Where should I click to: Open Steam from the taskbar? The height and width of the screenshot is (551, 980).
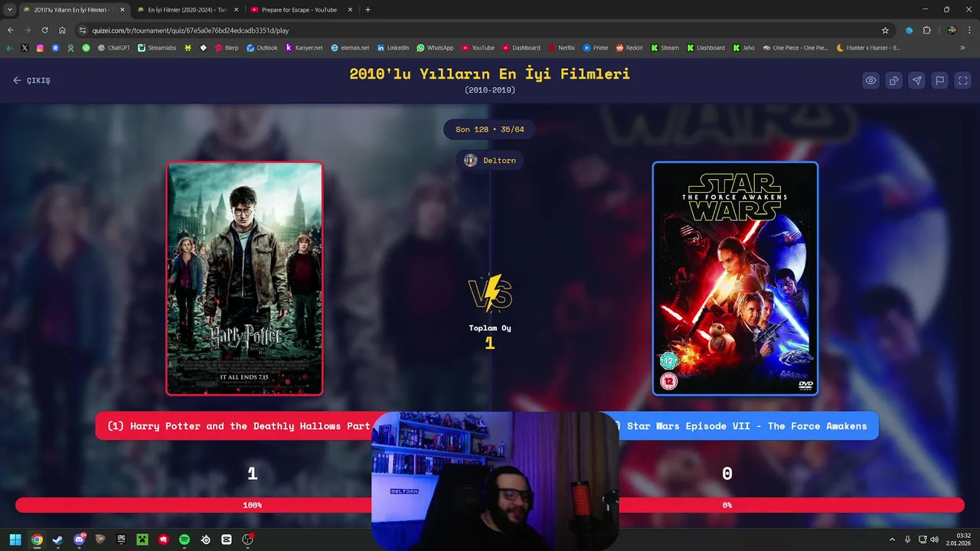57,540
